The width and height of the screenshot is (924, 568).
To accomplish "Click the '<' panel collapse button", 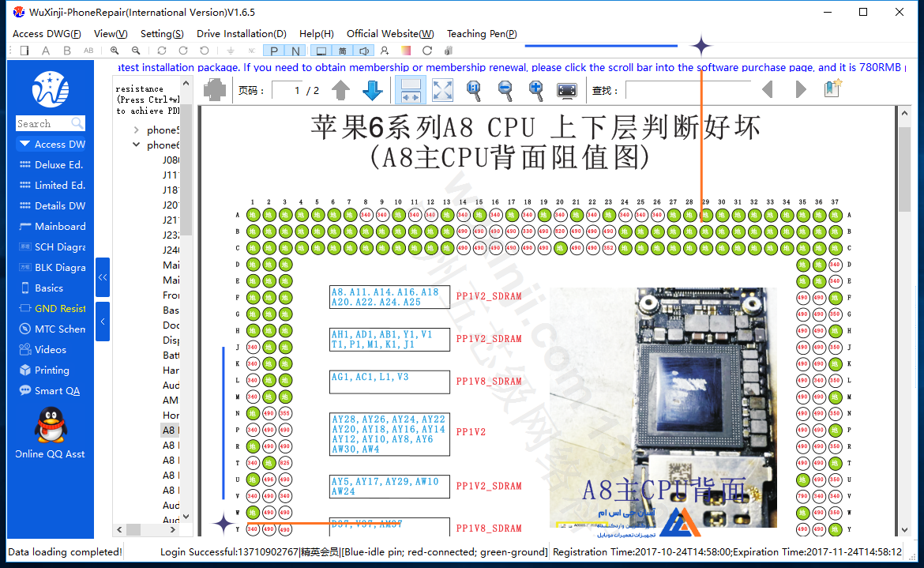I will tap(103, 321).
